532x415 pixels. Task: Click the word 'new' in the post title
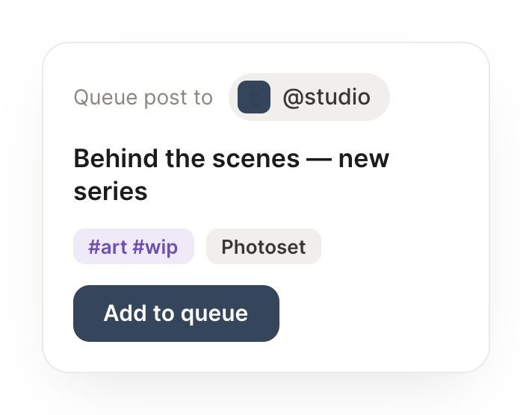pos(364,159)
